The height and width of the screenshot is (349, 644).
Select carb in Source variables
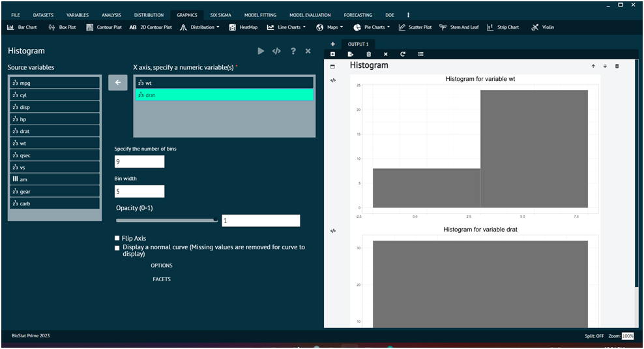coord(55,204)
